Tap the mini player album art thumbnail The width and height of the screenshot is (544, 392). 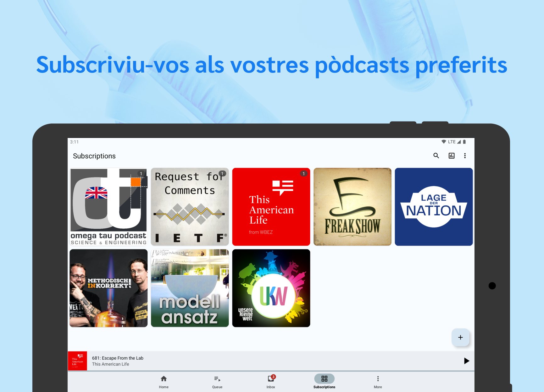(x=77, y=361)
